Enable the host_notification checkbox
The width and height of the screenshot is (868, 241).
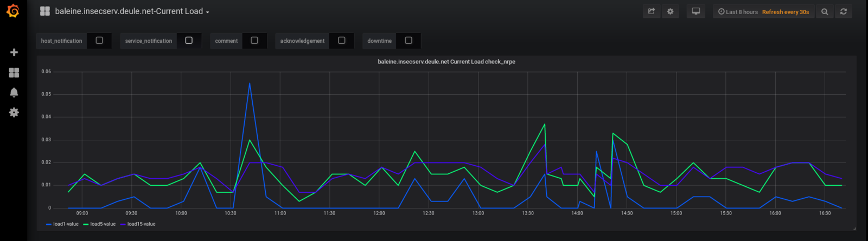[x=99, y=41]
